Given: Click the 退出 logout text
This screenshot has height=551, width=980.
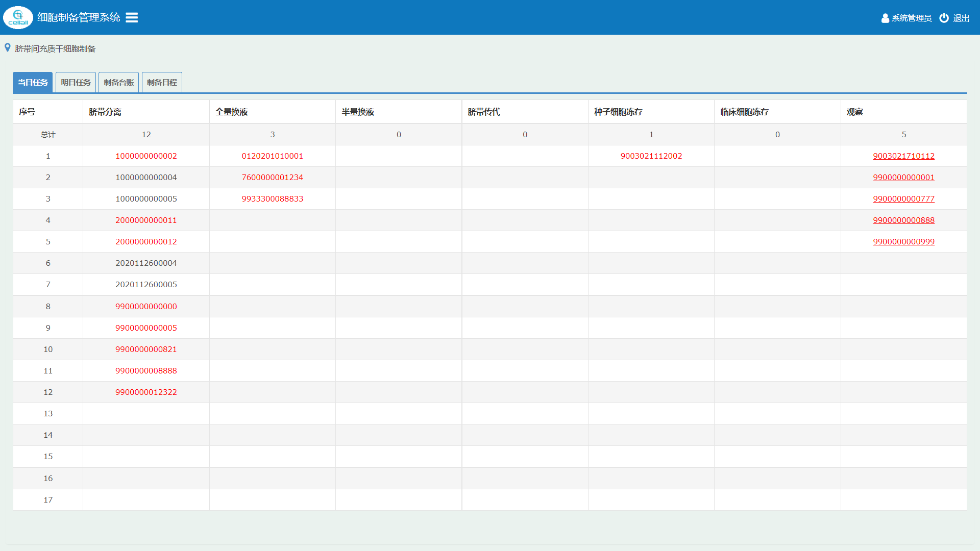Looking at the screenshot, I should [x=961, y=18].
